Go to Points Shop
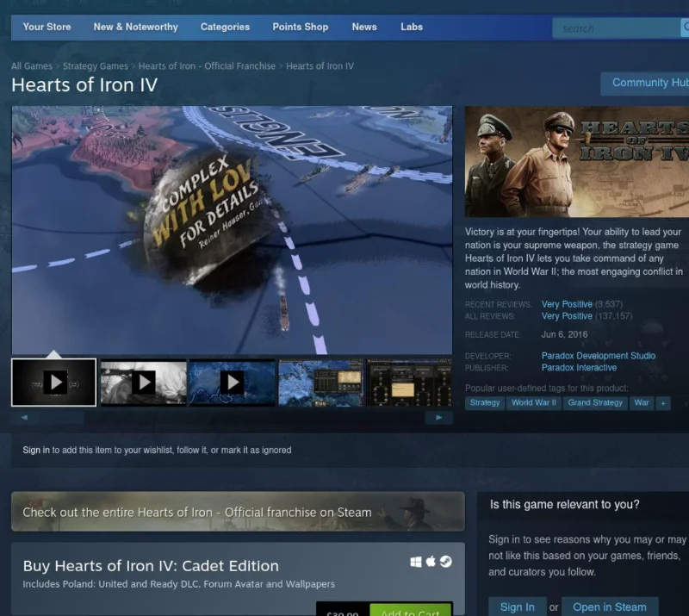The image size is (689, 616). (300, 27)
